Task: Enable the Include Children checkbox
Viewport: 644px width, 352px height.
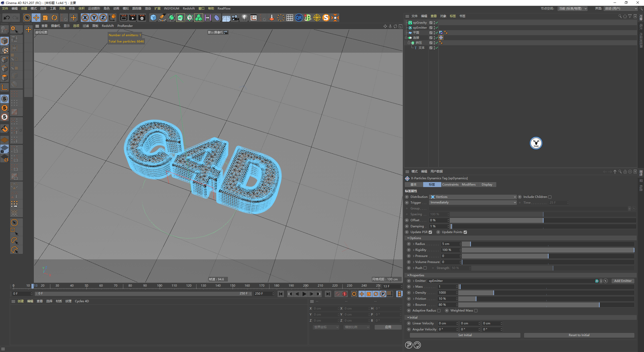Action: click(550, 197)
